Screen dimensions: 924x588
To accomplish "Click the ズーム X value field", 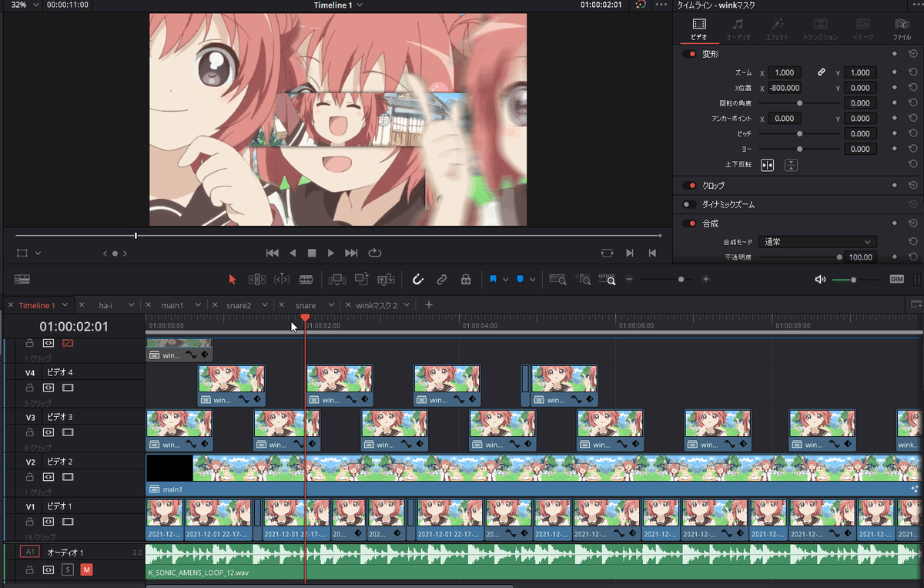I will tap(784, 72).
